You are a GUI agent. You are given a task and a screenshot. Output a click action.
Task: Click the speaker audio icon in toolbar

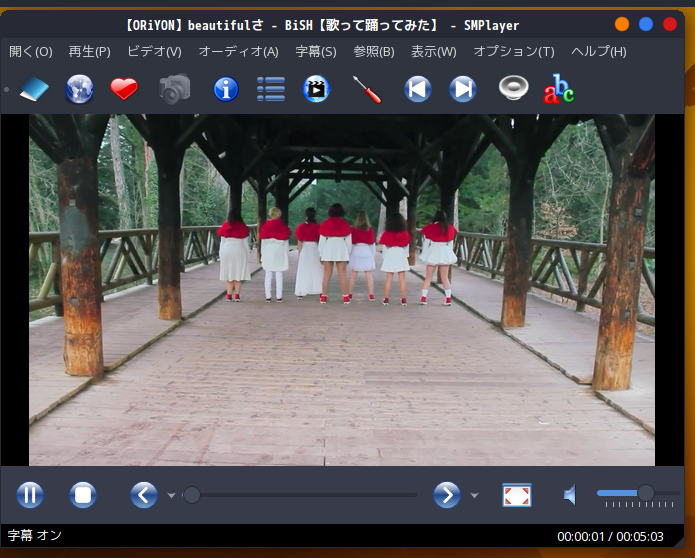coord(513,88)
